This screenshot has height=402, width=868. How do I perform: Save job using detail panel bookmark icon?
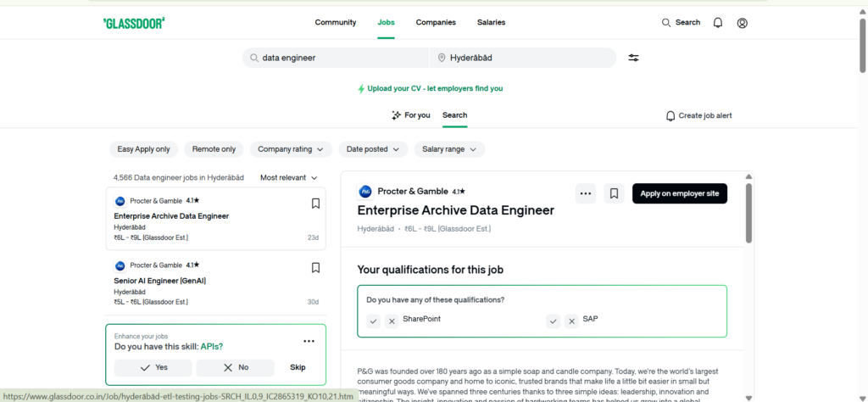coord(614,194)
